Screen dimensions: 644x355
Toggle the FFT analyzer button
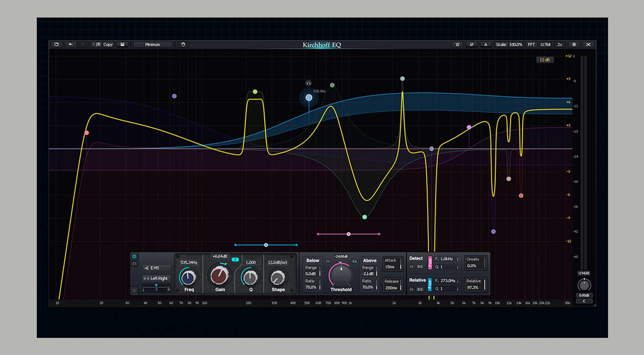click(531, 44)
